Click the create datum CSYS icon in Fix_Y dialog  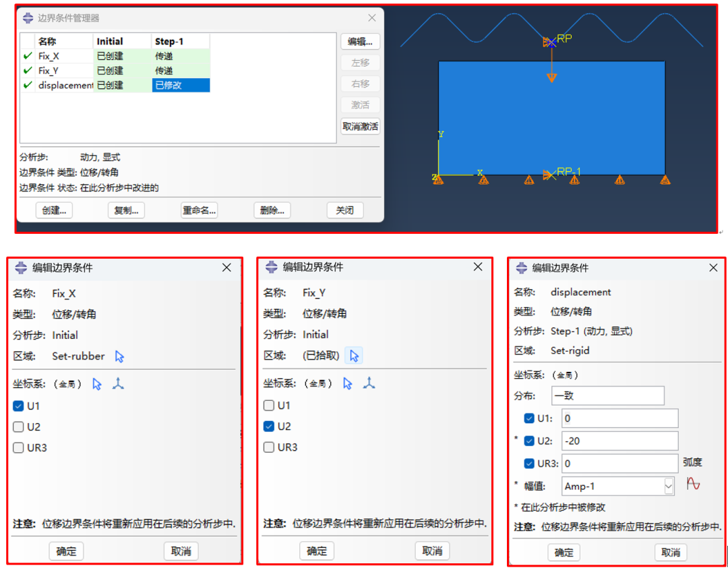coord(369,383)
